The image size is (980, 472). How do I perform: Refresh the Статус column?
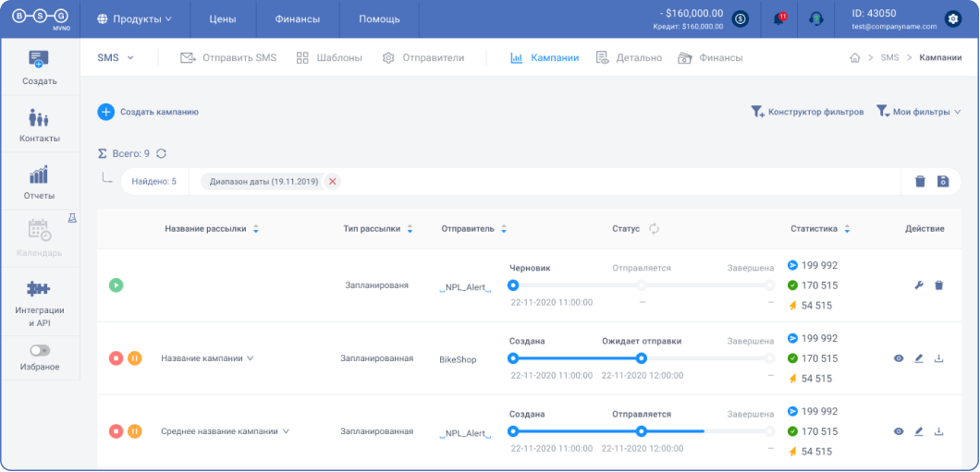(654, 229)
